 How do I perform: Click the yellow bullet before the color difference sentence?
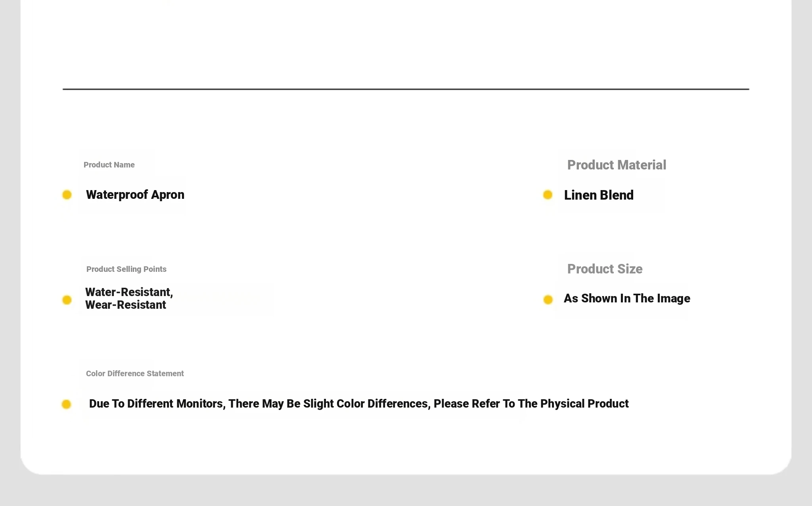[x=66, y=404]
